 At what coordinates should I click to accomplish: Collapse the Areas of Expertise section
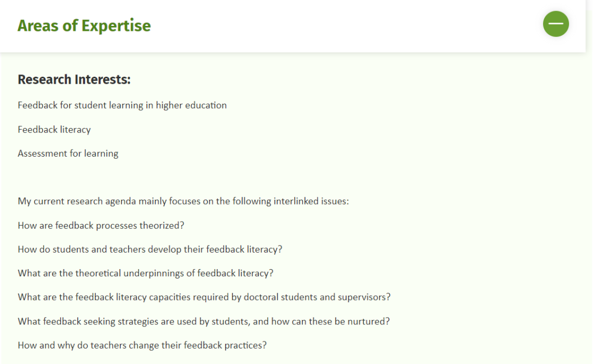point(556,24)
